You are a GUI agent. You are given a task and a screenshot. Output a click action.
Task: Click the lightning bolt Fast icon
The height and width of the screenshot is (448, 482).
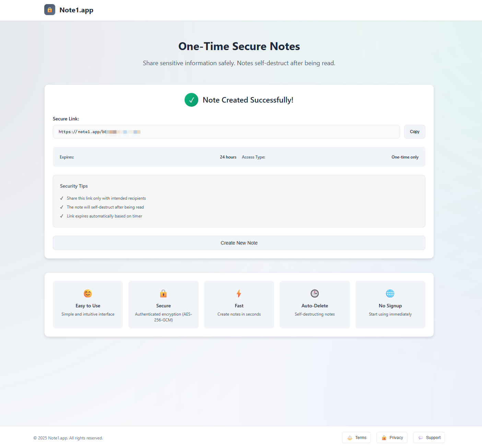(x=239, y=294)
